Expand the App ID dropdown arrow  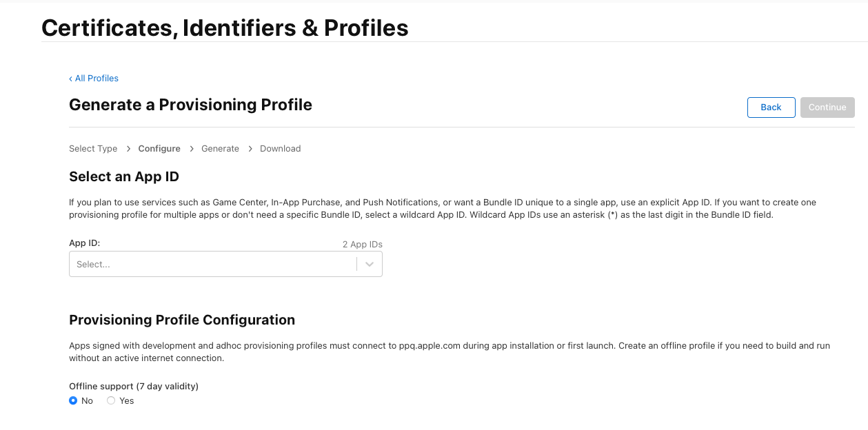point(370,265)
